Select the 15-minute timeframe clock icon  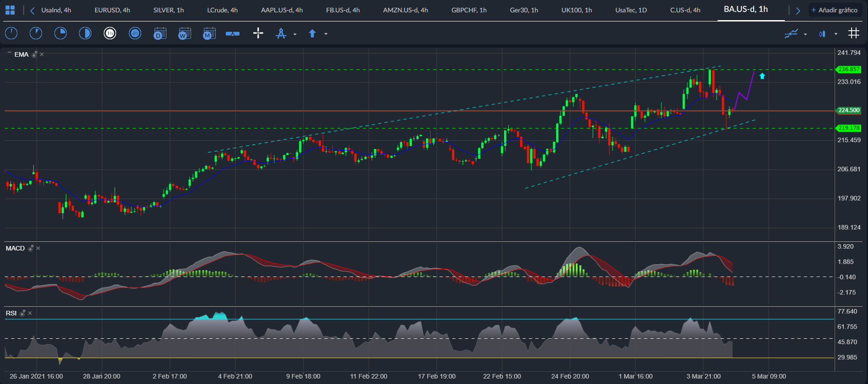pos(60,33)
